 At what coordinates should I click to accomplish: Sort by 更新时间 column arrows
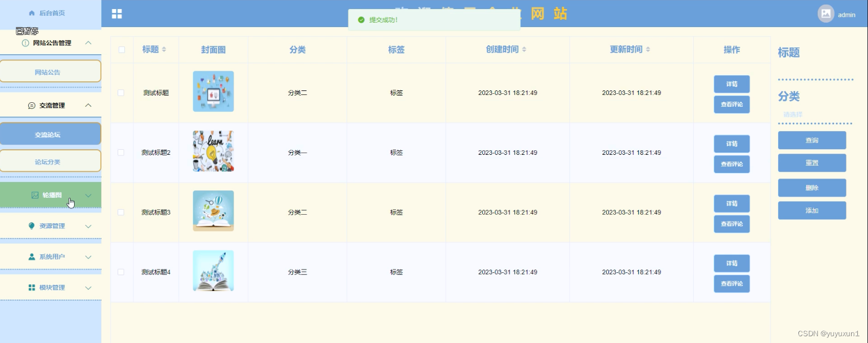tap(648, 50)
